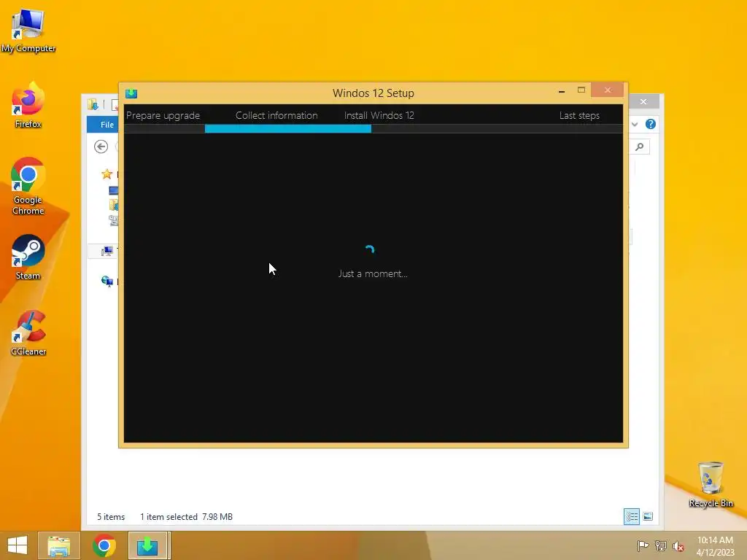Select the Last steps stage

pos(579,115)
